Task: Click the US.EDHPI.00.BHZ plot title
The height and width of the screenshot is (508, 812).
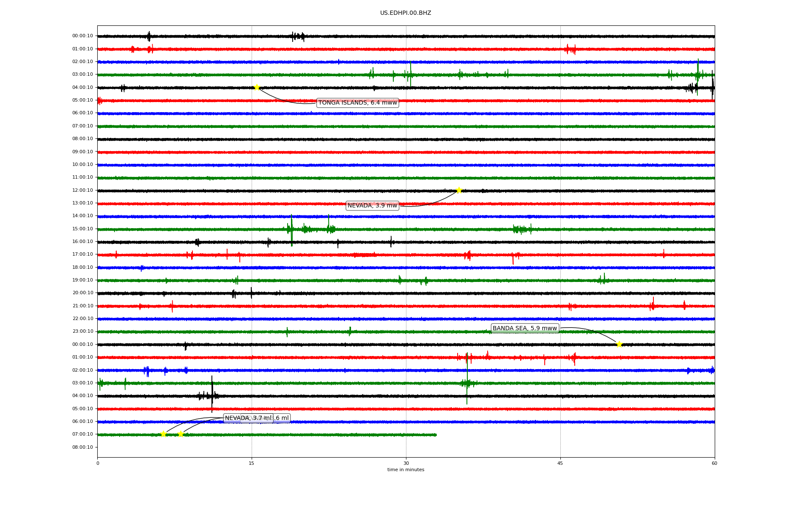Action: coord(406,13)
